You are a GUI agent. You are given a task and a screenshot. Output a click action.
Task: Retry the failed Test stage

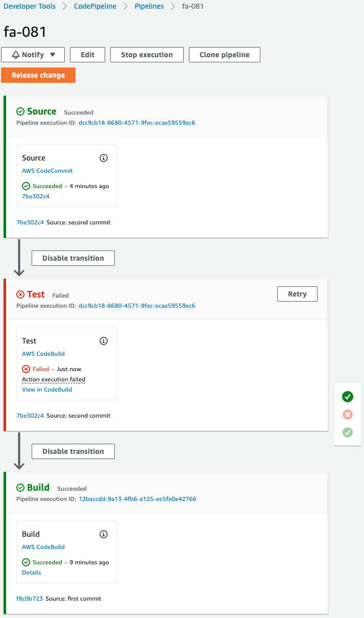297,293
